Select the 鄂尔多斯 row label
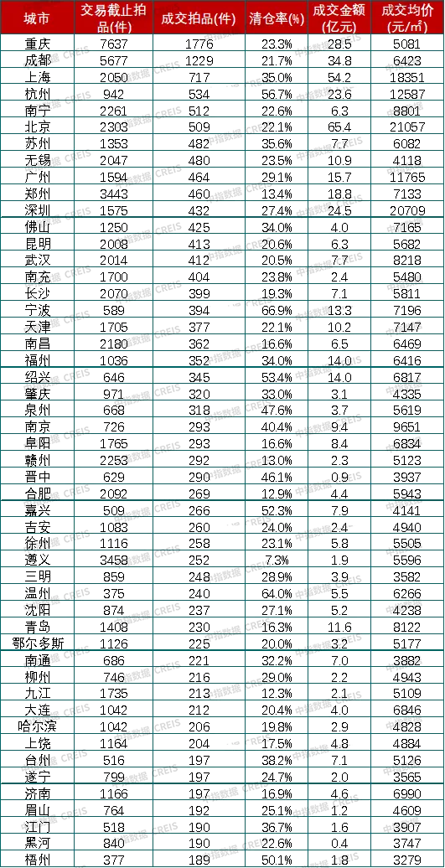Screen dimensions: 445x868 (x=37, y=643)
